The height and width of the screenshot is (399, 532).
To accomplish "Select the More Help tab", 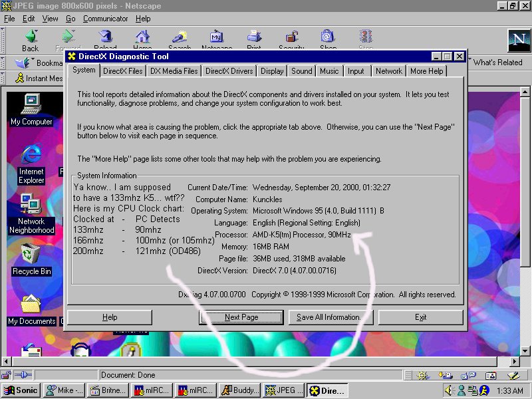I will point(426,71).
